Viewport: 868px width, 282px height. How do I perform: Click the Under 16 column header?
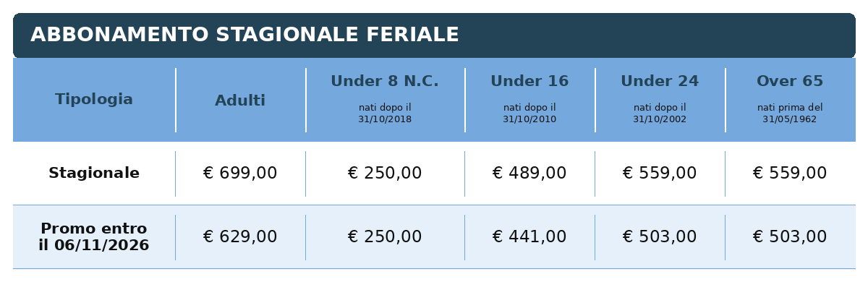529,81
